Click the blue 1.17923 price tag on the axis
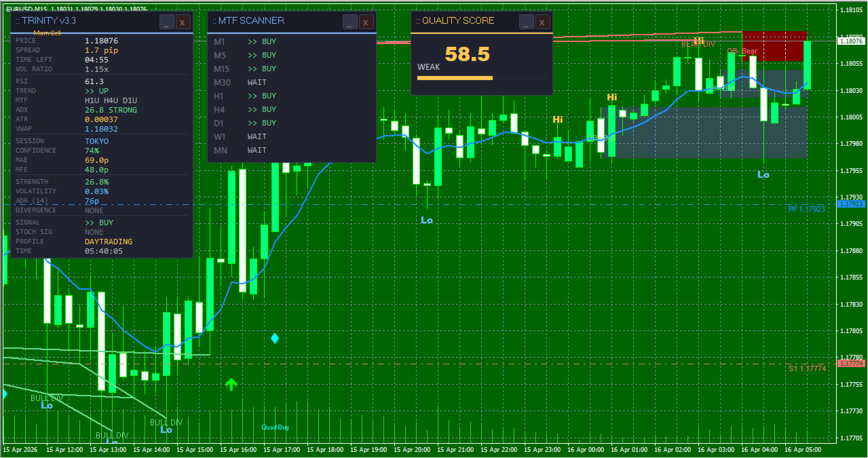868x458 pixels. (852, 204)
